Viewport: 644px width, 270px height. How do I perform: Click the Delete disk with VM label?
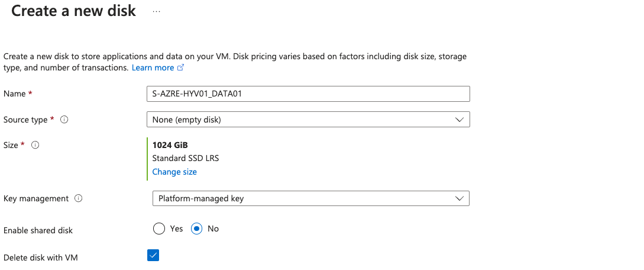tap(41, 258)
